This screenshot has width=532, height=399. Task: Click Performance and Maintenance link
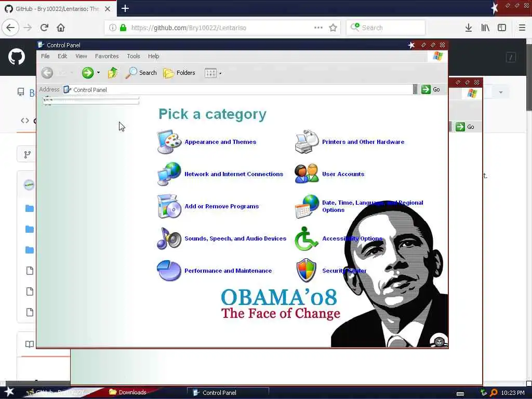[228, 271]
